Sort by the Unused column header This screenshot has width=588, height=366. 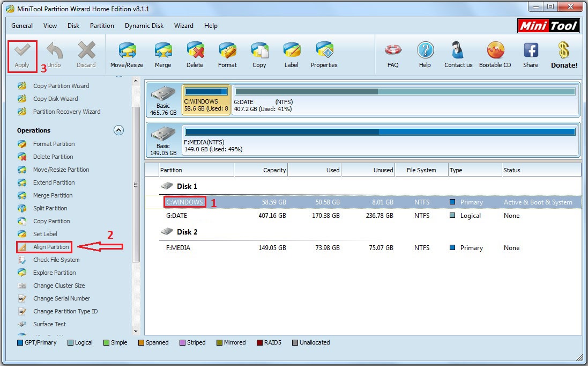coord(368,170)
